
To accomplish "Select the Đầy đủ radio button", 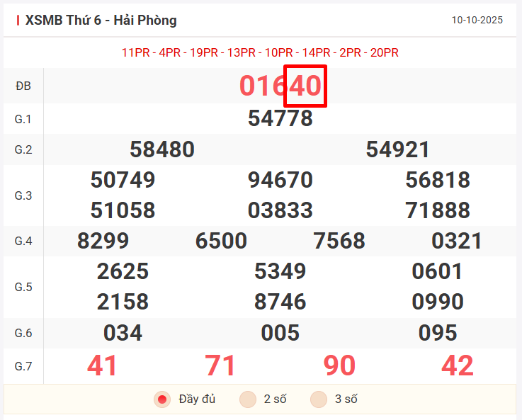I will [x=162, y=399].
